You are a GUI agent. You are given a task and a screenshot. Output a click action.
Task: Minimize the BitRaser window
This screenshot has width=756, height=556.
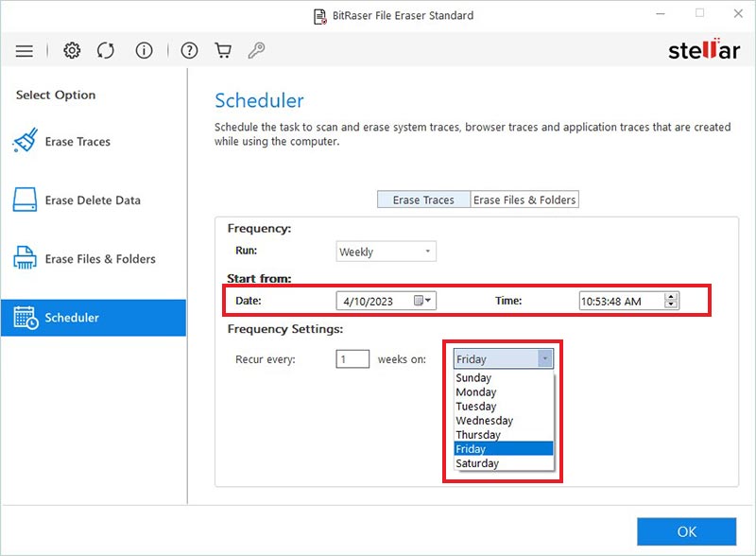click(x=661, y=14)
